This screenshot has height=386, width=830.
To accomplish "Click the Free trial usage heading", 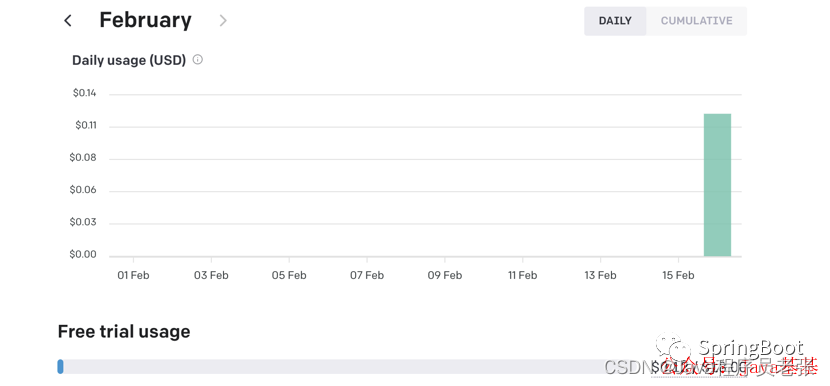I will (x=124, y=331).
